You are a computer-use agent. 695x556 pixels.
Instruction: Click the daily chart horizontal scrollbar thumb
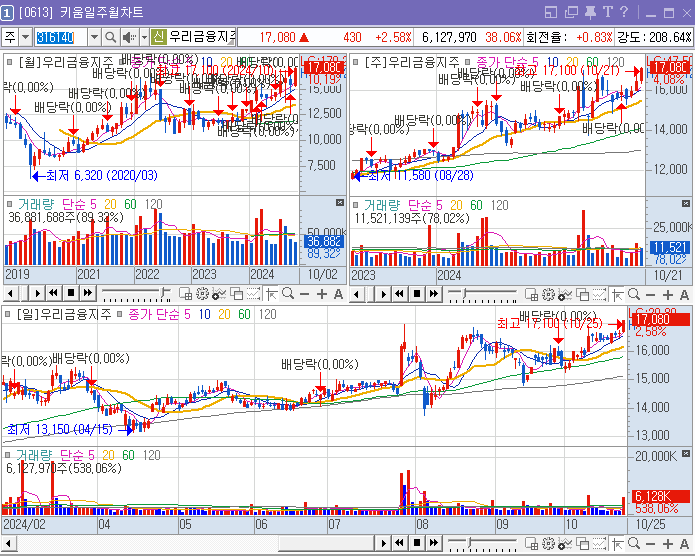click(x=327, y=543)
